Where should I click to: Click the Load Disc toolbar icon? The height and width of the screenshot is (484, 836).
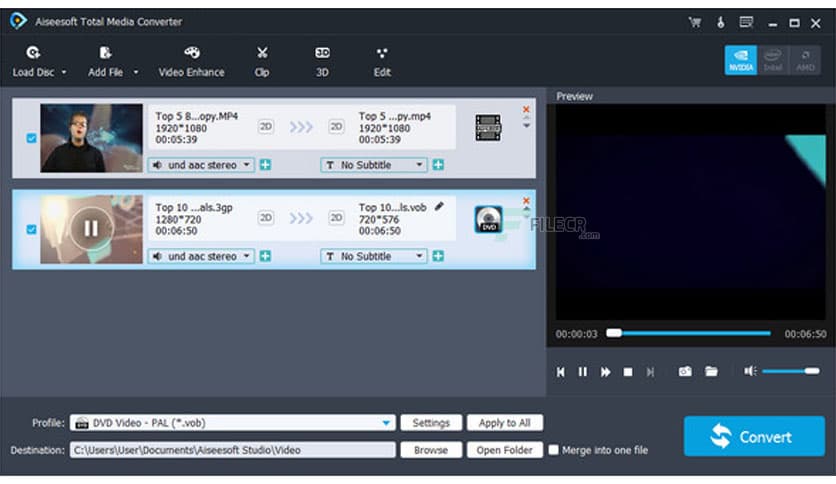point(33,53)
